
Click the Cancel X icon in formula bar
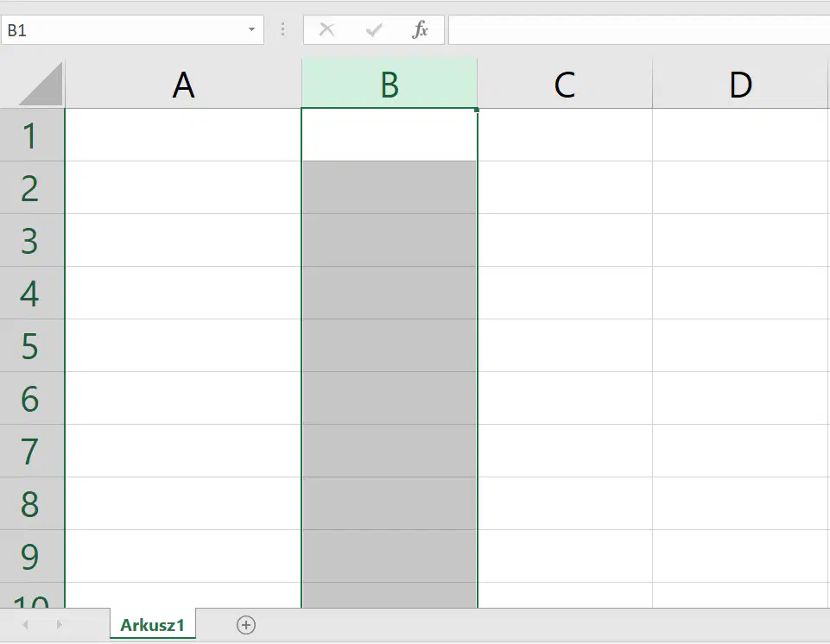pos(327,29)
